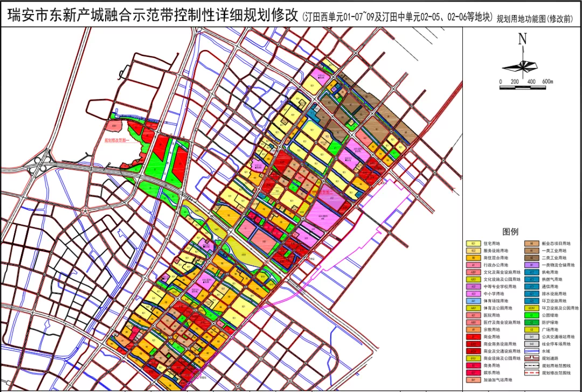
Task: Click the 图例 legend heading
Action: click(x=510, y=232)
